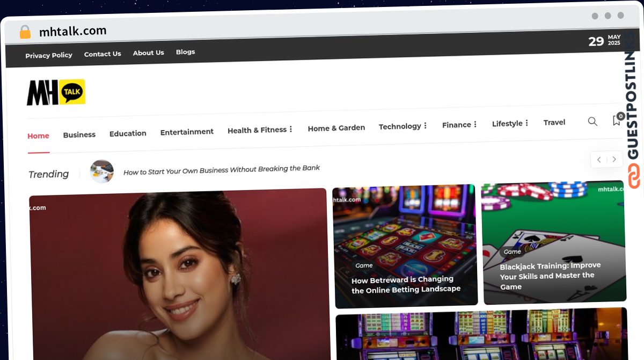The image size is (644, 360).
Task: Go to the Home menu item
Action: (x=38, y=136)
